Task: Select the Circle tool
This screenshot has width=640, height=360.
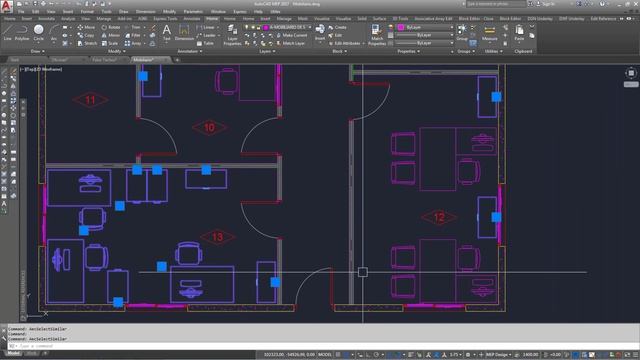Action: 38,32
